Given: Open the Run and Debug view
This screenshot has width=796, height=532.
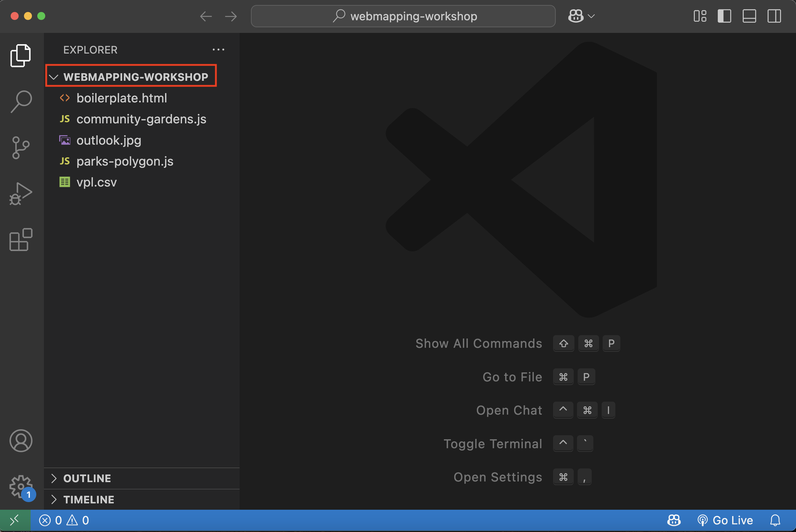Looking at the screenshot, I should [x=21, y=194].
